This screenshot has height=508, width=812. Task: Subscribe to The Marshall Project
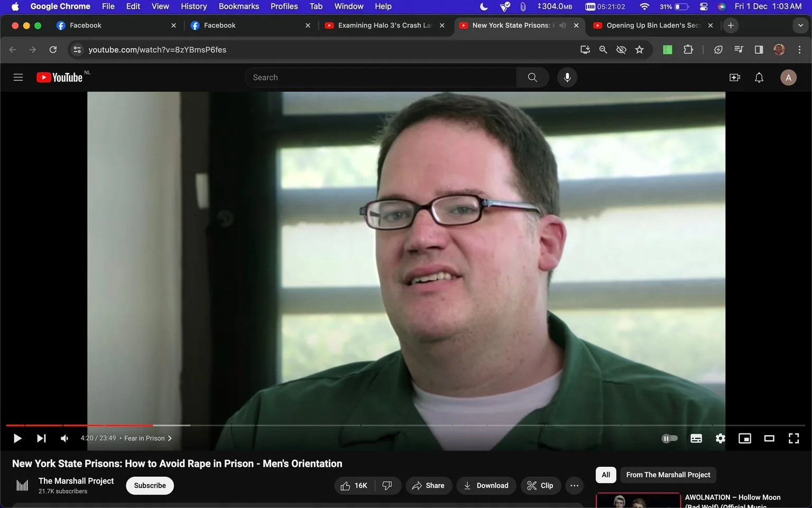click(150, 485)
